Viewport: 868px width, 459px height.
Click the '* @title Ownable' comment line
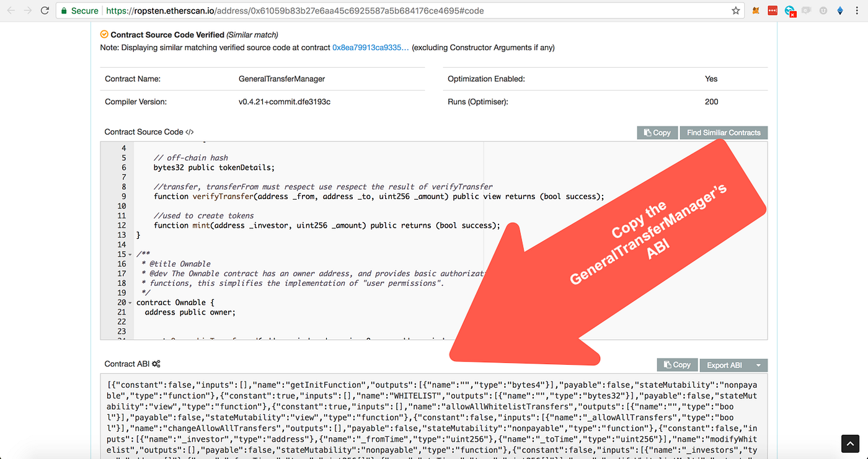(176, 264)
